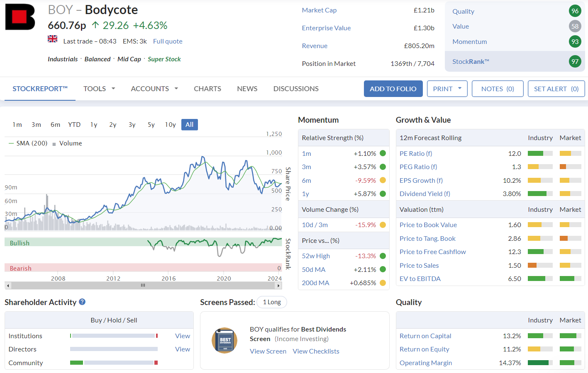Open the View Screen link
The image size is (588, 373).
click(268, 351)
